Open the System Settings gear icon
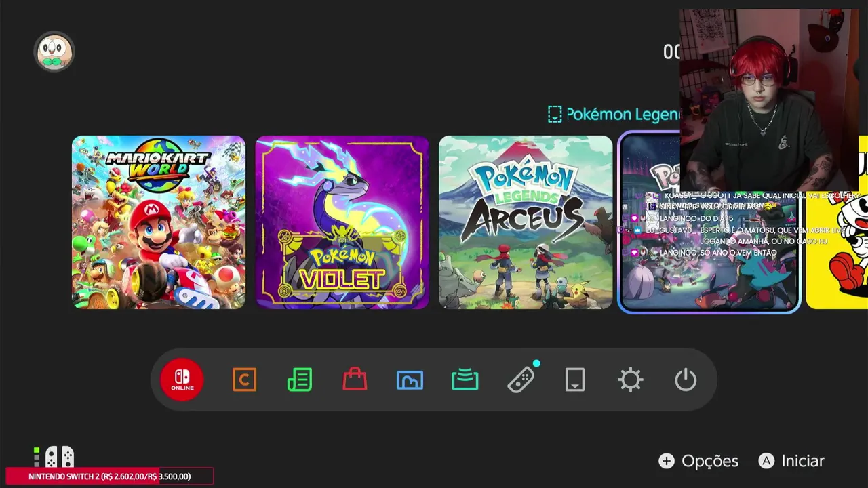Image resolution: width=868 pixels, height=488 pixels. (631, 380)
